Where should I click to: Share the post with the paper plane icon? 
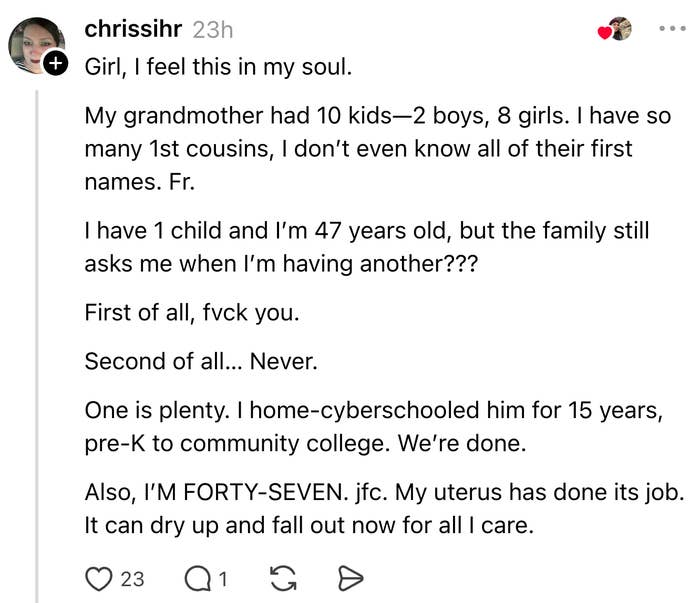350,578
